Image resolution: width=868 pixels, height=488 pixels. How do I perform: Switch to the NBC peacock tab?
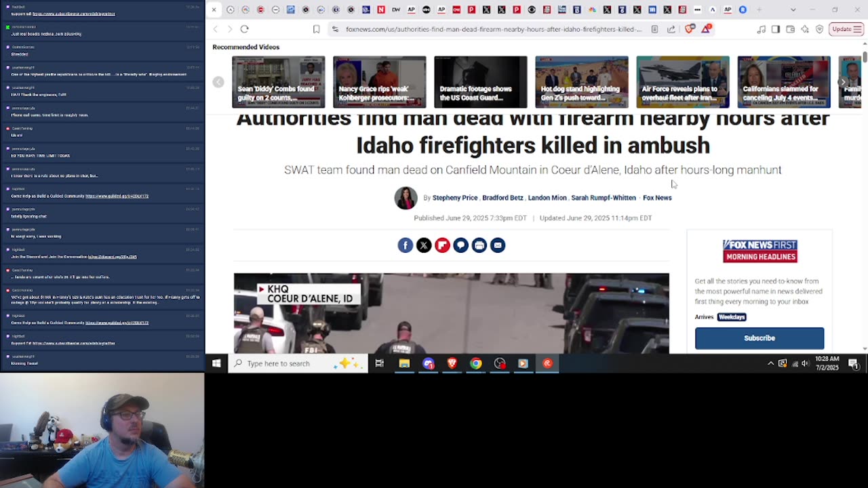pyautogui.click(x=592, y=10)
